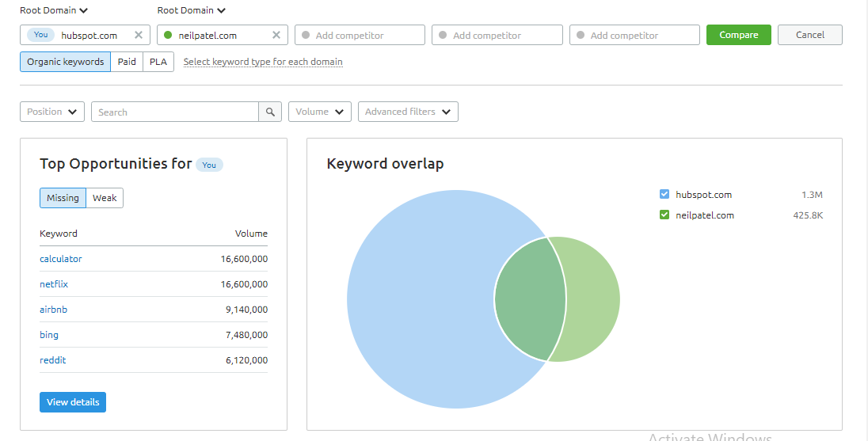The height and width of the screenshot is (441, 868).
Task: Open first Root Domain dropdown
Action: (54, 10)
